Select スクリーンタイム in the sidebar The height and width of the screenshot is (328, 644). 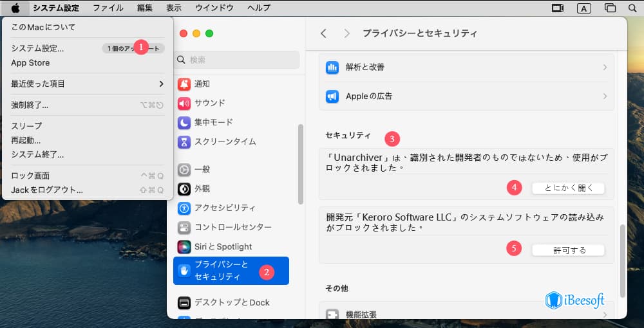[225, 142]
